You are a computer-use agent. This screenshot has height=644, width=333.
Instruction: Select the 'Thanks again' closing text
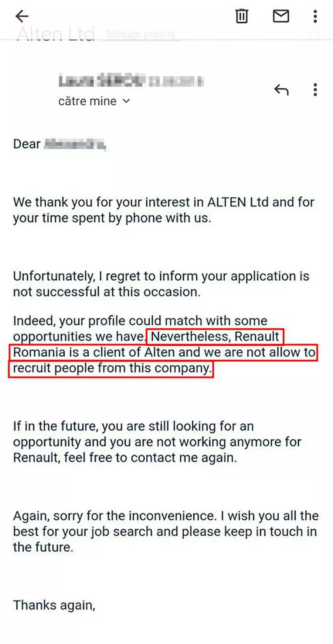pyautogui.click(x=54, y=605)
